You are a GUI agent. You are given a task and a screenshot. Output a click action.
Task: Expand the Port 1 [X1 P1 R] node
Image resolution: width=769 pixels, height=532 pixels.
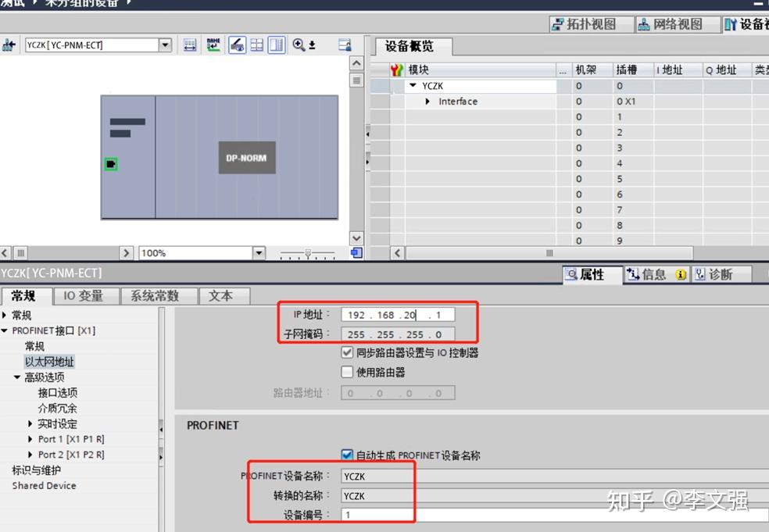tap(30, 439)
